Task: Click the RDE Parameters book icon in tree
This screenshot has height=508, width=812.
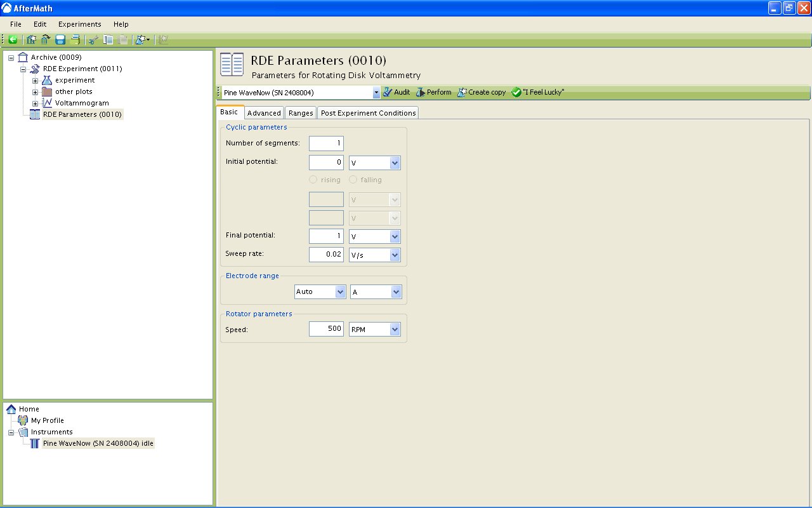Action: click(x=35, y=114)
